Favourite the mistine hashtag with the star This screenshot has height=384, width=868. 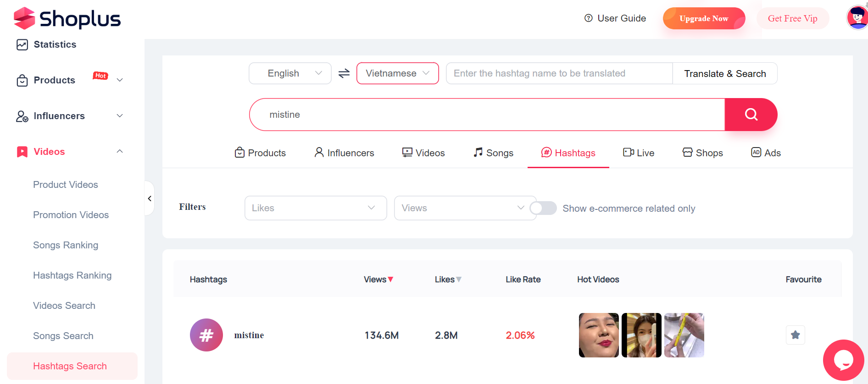coord(796,335)
